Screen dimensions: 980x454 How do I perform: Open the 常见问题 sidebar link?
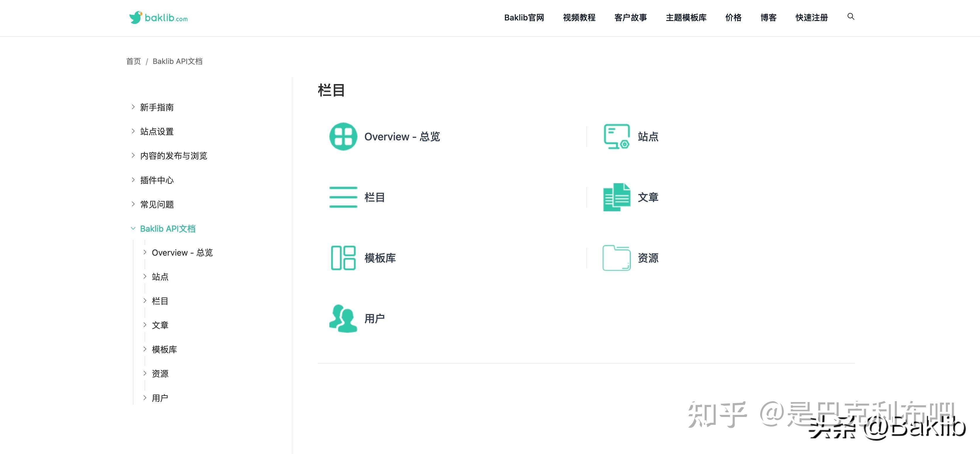tap(157, 205)
